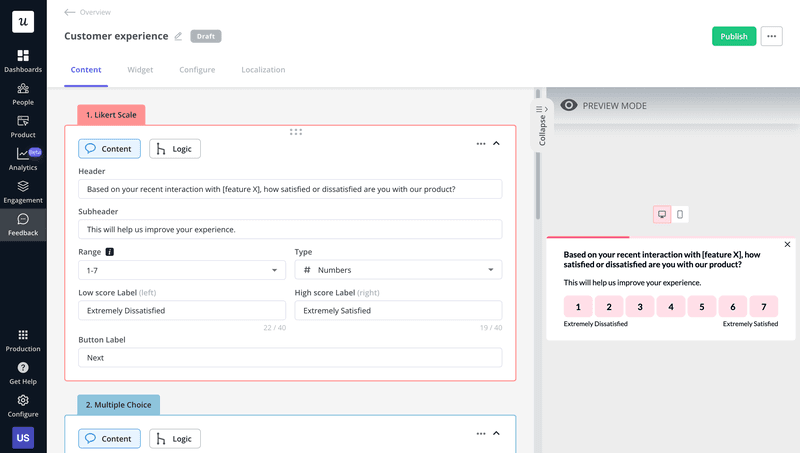Click the green Publish button
Viewport: 800px width, 453px height.
pyautogui.click(x=734, y=36)
